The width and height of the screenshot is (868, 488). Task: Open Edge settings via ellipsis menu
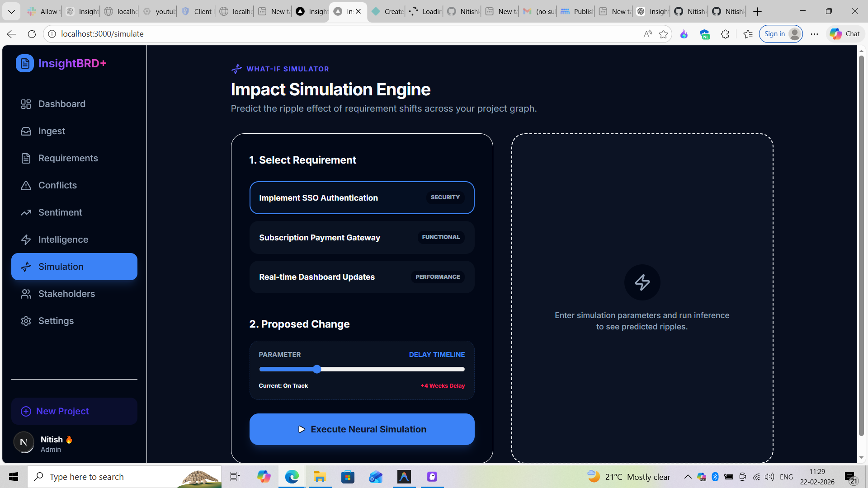[814, 34]
